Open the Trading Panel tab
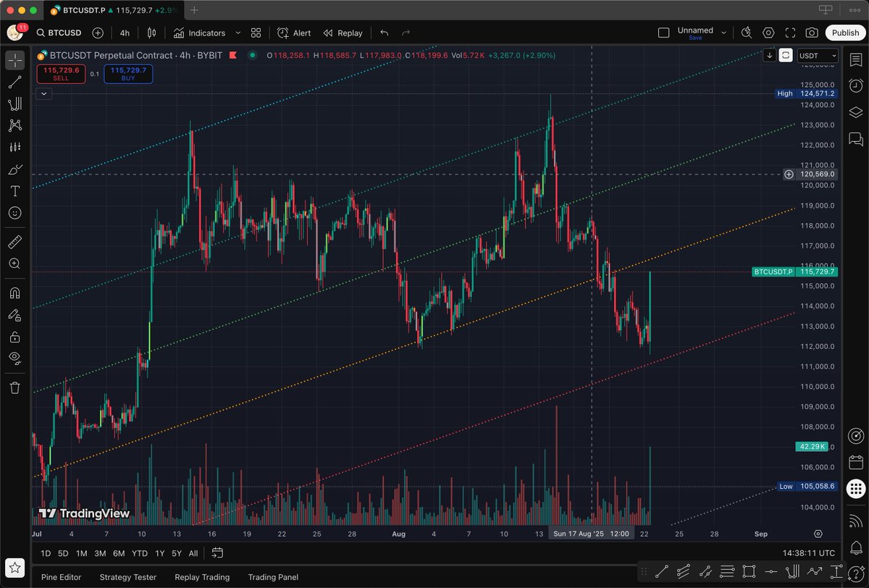Viewport: 869px width, 588px height. pyautogui.click(x=273, y=577)
